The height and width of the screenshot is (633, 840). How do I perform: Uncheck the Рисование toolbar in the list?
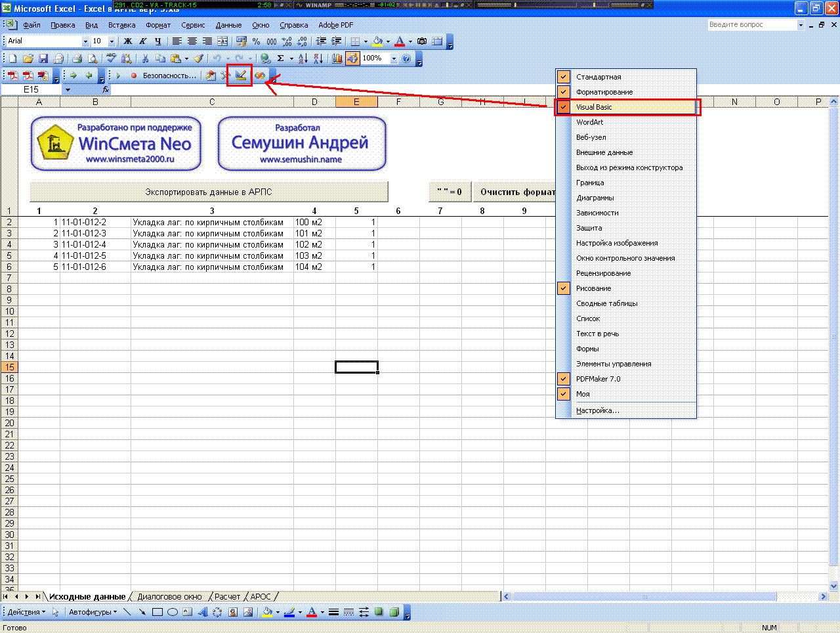point(593,288)
